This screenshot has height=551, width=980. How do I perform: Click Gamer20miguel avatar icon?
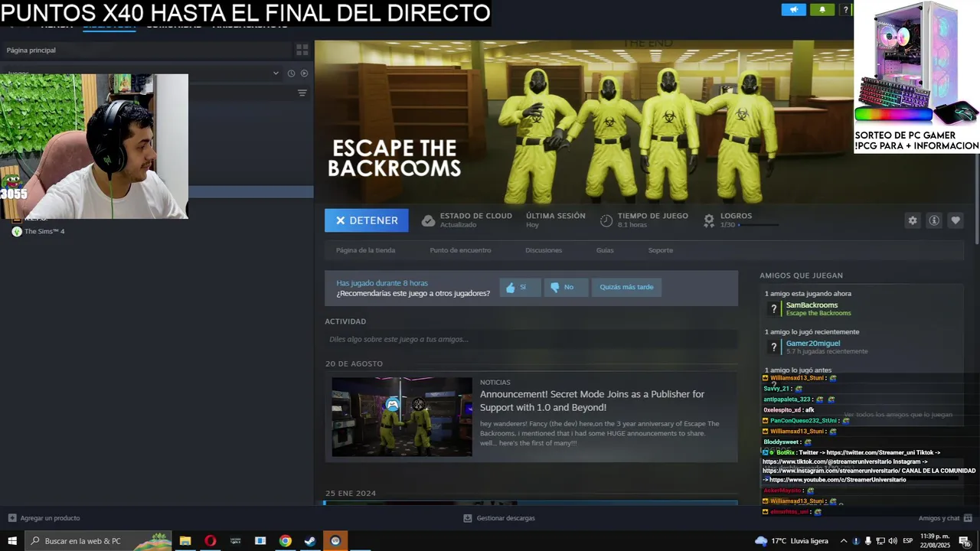click(774, 347)
